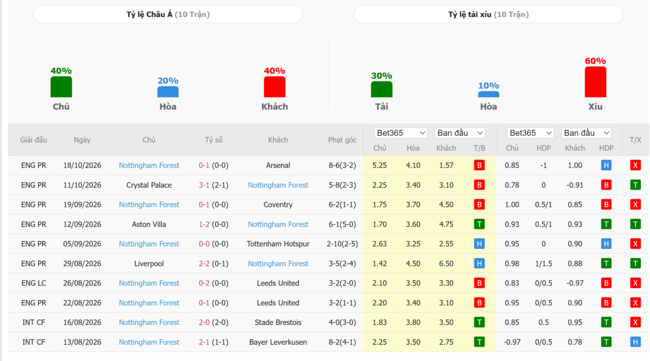Click the red 40% Khách bar
Screen dimensions: 650x361
274,87
